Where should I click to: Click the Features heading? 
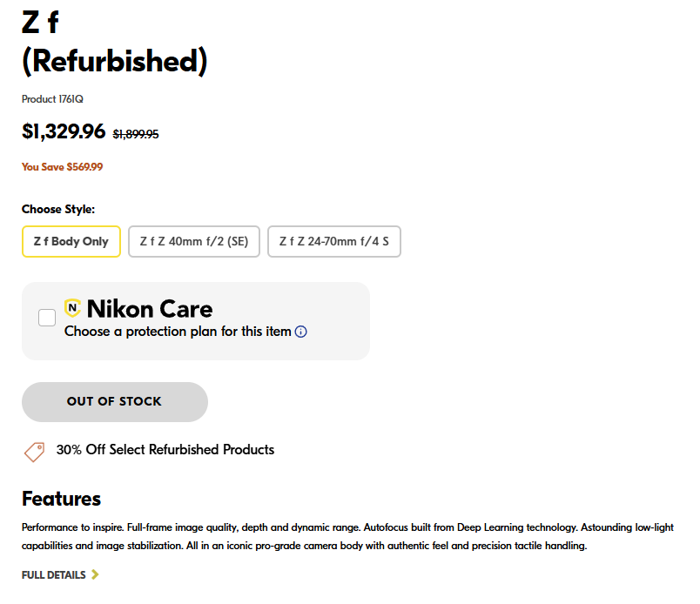pyautogui.click(x=61, y=499)
